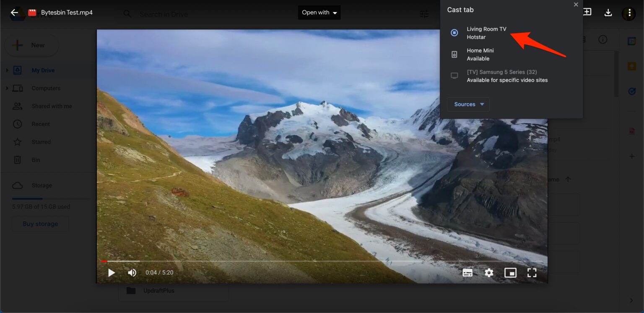
Task: Enter picture-in-picture mode
Action: pyautogui.click(x=510, y=272)
